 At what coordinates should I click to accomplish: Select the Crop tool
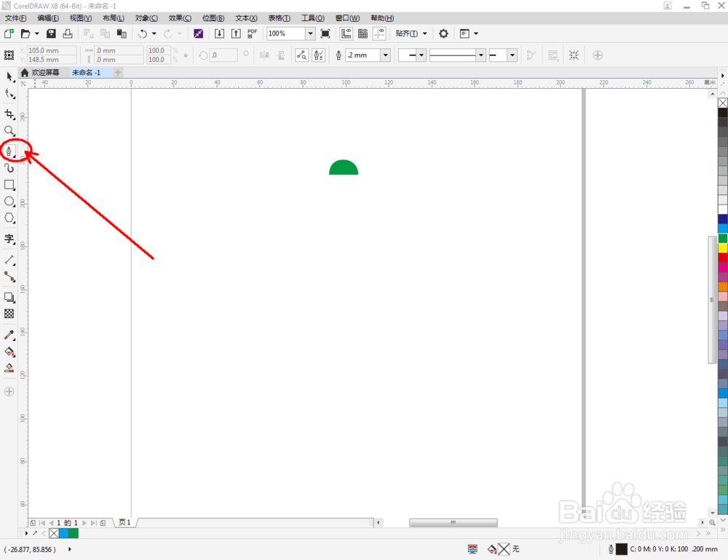pos(9,114)
